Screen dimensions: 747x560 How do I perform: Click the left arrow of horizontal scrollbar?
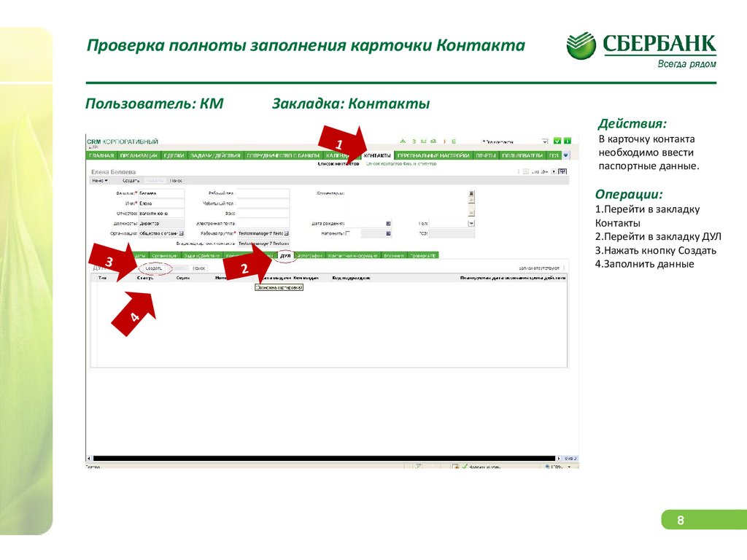[89, 459]
